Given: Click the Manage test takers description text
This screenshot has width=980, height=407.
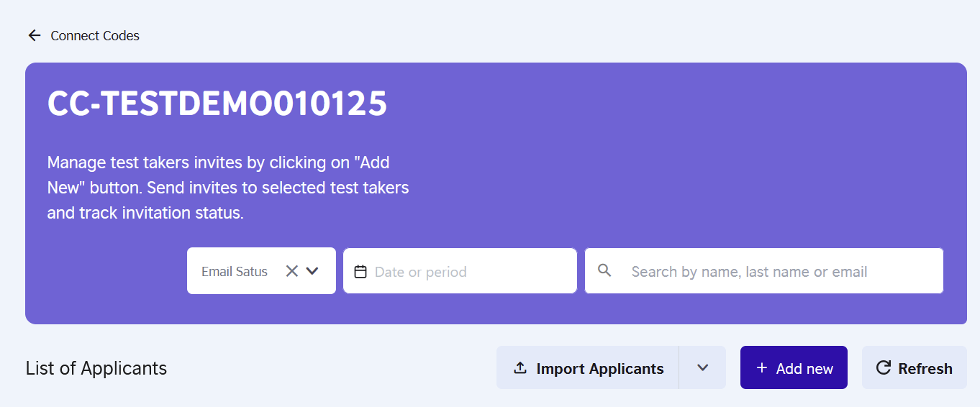Looking at the screenshot, I should click(x=228, y=188).
